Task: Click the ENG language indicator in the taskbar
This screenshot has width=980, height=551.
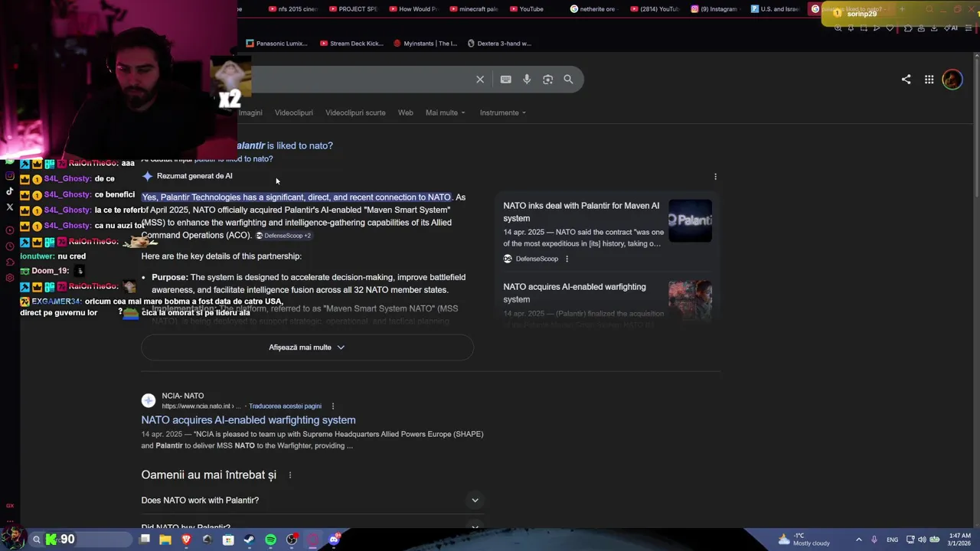Action: click(x=892, y=540)
